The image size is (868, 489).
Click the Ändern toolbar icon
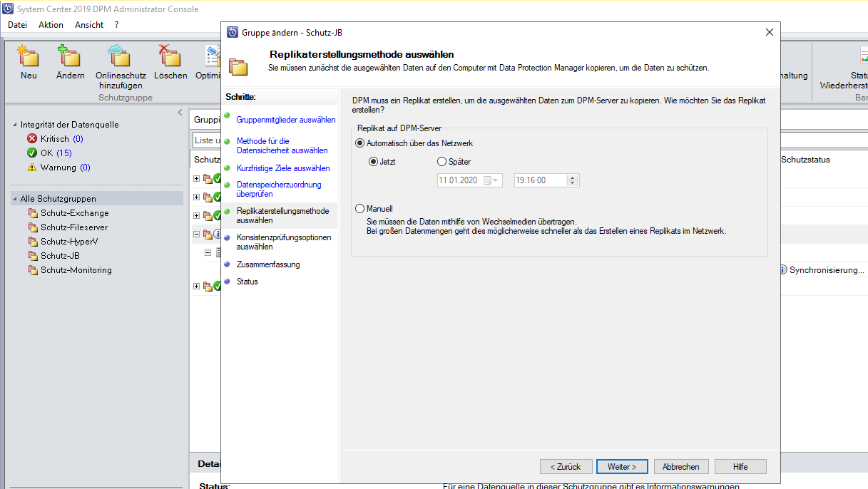click(70, 56)
